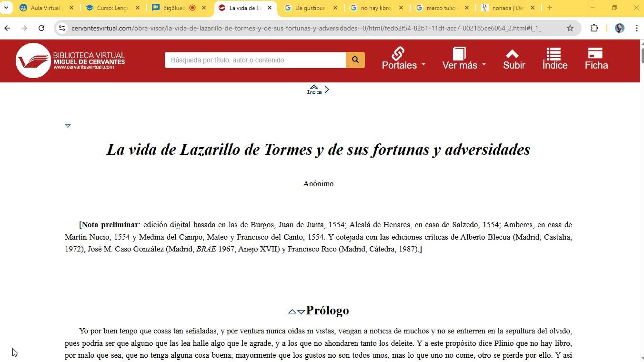Click the orange magnifier search button
Viewport: 644px width, 362px height.
(x=355, y=60)
